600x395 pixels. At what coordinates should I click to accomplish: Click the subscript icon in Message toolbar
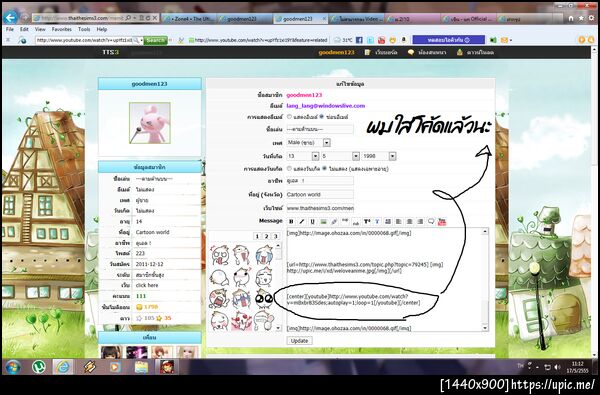[x=356, y=222]
